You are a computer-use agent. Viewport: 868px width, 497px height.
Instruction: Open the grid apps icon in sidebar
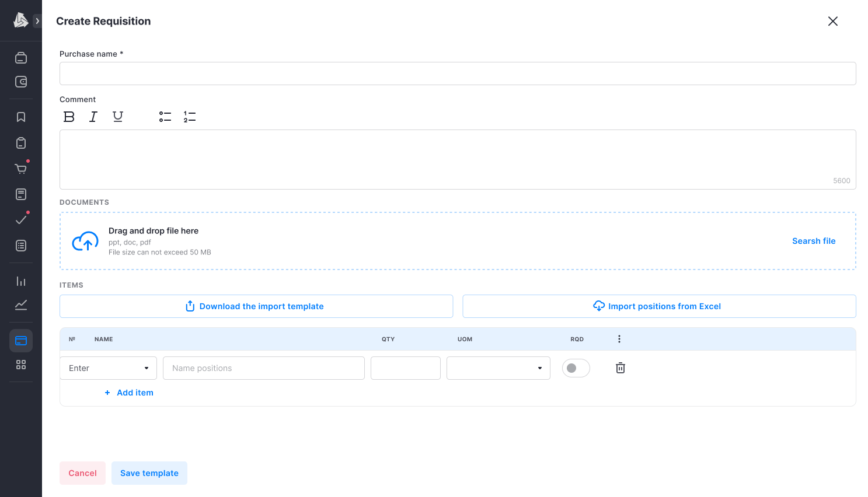(x=21, y=365)
